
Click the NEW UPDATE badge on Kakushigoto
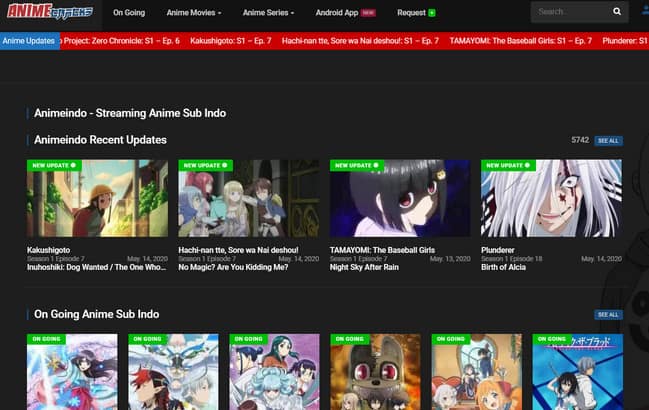point(54,165)
